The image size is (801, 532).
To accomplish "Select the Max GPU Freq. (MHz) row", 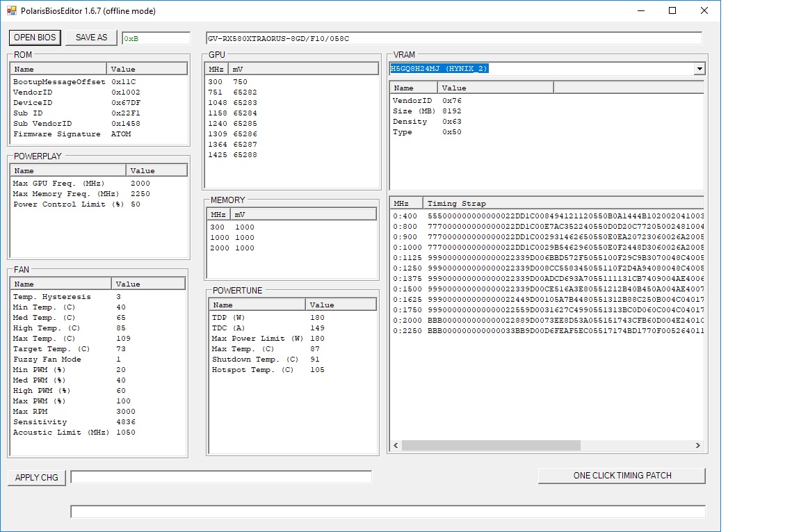I will coord(99,183).
